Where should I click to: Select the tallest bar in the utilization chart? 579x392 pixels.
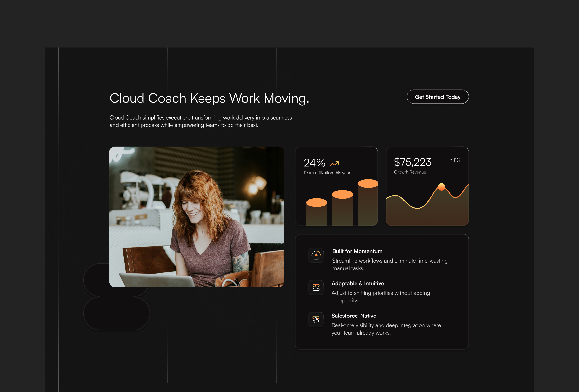click(367, 202)
